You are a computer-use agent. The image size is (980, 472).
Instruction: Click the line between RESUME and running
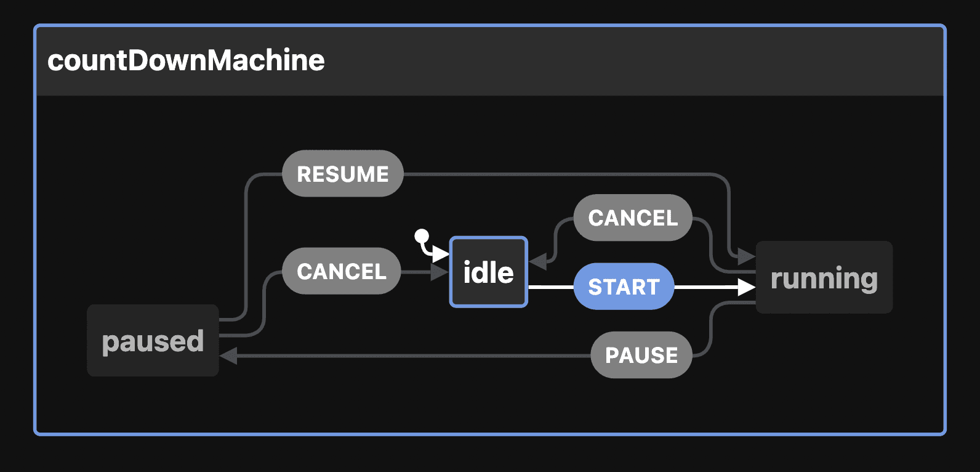(554, 174)
